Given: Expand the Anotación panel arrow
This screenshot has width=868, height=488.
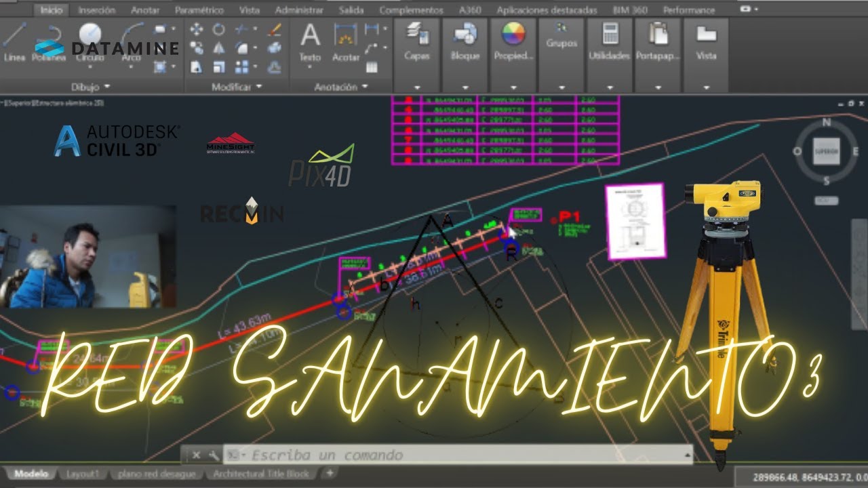Looking at the screenshot, I should tap(364, 87).
